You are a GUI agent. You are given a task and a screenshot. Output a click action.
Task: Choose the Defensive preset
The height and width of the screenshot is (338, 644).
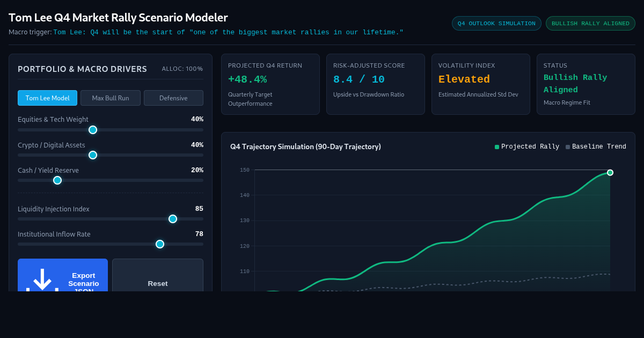173,98
